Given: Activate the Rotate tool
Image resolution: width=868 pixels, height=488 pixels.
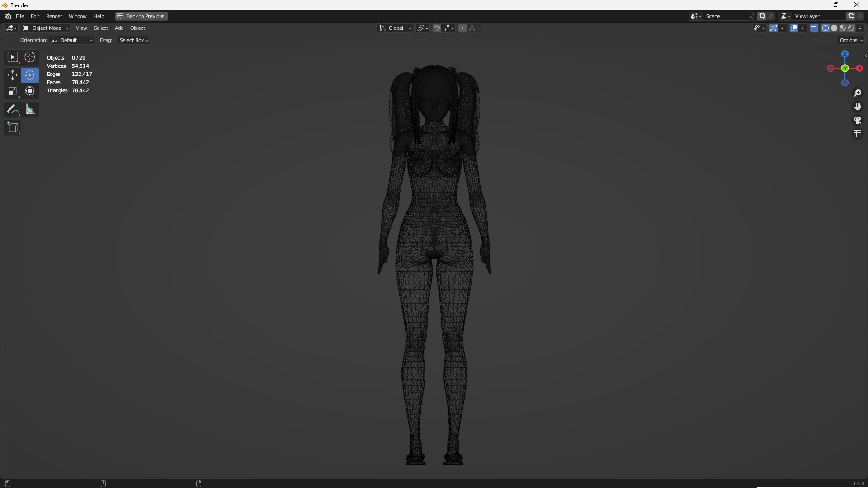Looking at the screenshot, I should pos(30,75).
